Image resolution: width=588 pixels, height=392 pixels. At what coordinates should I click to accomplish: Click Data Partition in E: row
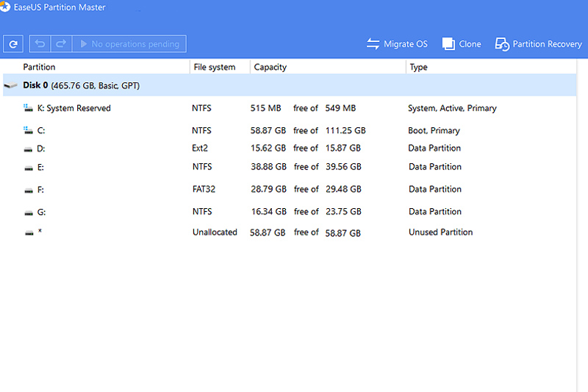(x=435, y=166)
